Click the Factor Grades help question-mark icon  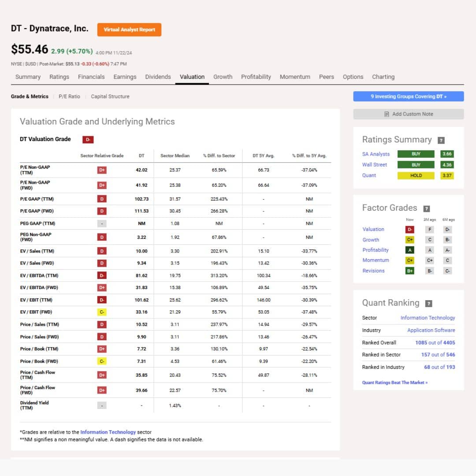click(427, 208)
